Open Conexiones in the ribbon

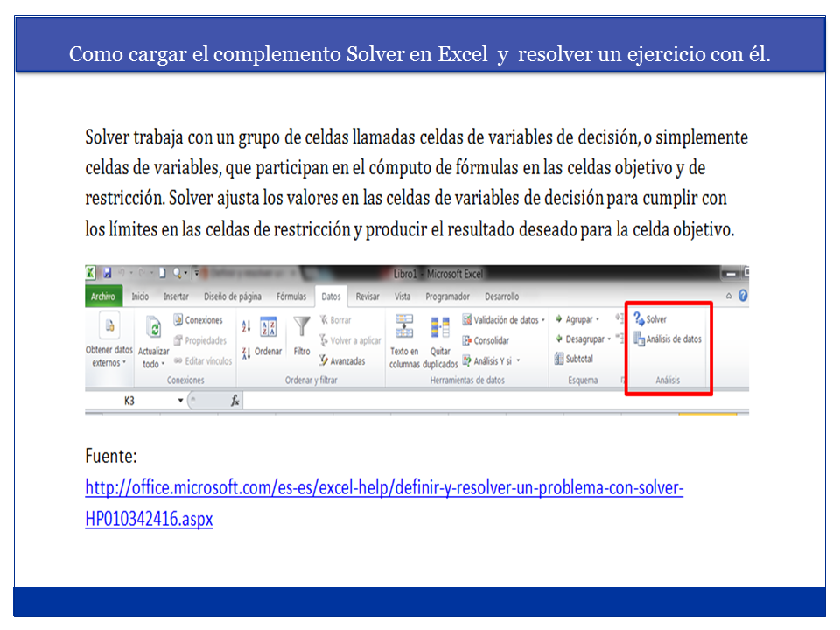tap(198, 320)
